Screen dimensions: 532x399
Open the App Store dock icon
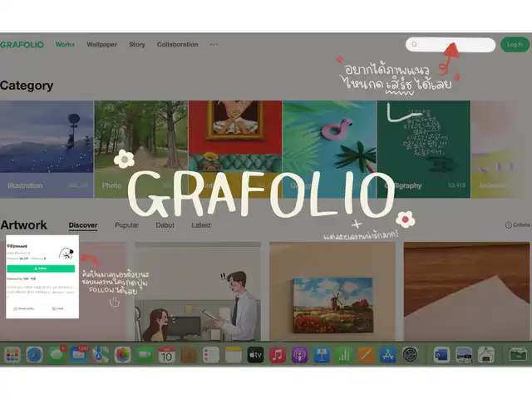click(387, 355)
